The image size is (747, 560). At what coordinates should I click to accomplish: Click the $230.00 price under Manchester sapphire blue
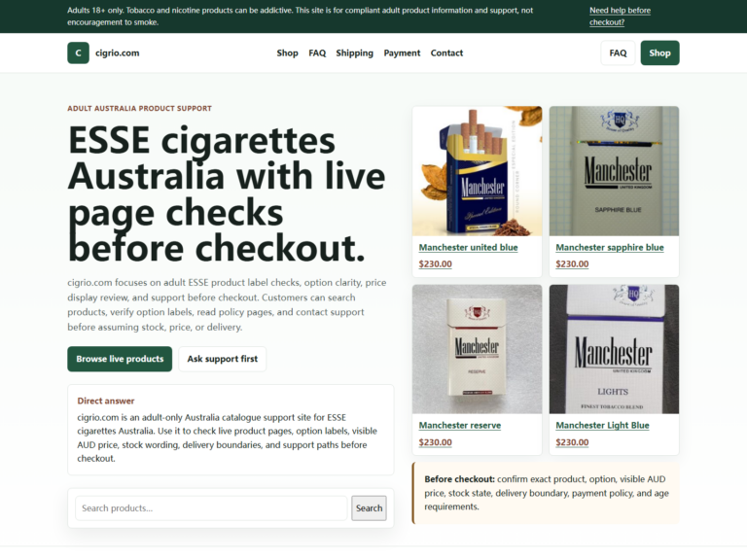click(572, 263)
